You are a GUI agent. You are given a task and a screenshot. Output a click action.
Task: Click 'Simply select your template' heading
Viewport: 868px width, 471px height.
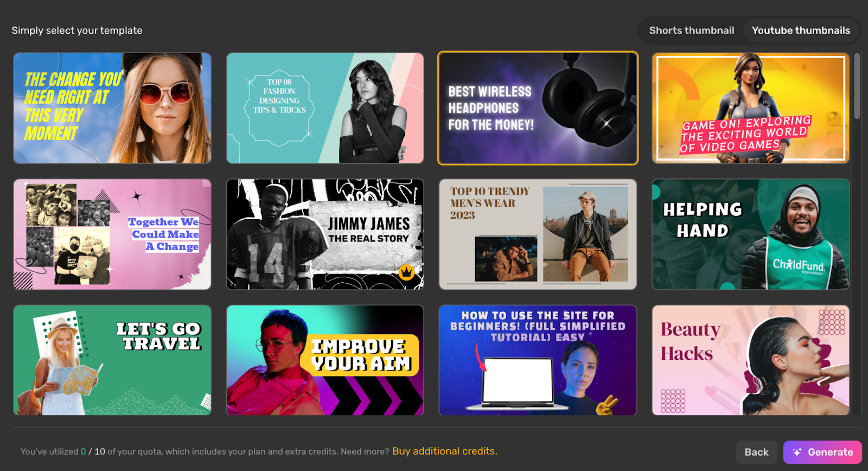pyautogui.click(x=77, y=30)
